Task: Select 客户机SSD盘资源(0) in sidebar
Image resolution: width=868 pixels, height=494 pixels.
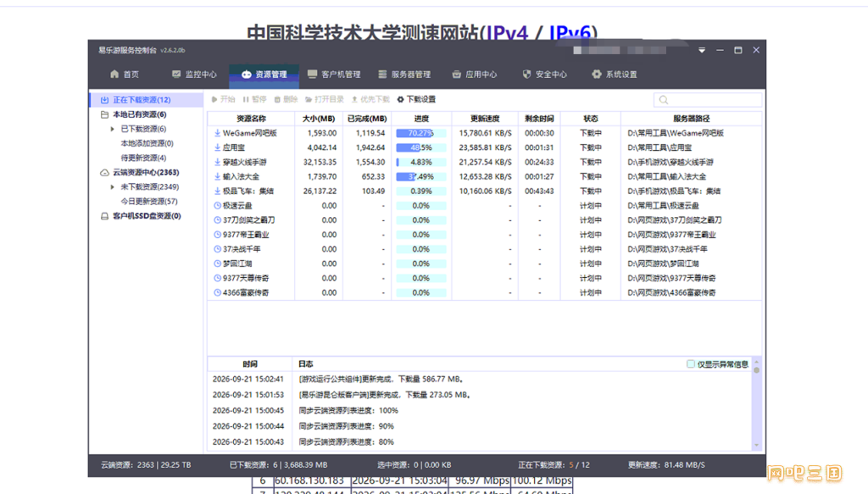Action: 147,216
